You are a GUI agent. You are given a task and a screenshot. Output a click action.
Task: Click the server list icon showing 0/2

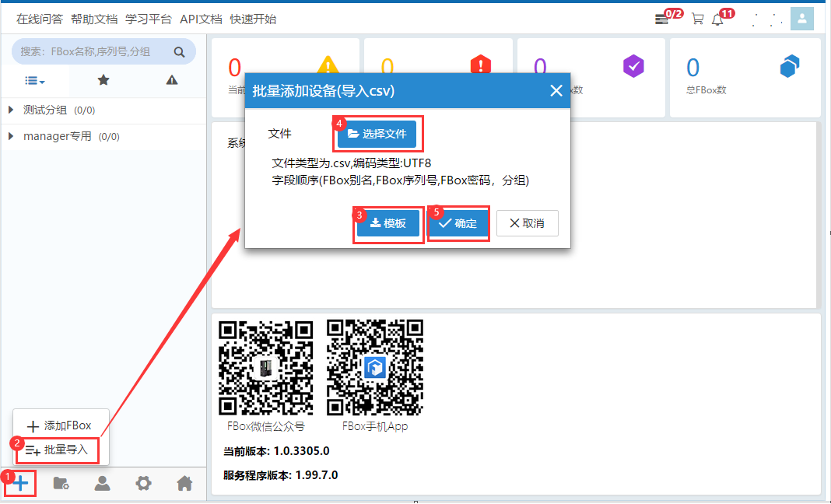[662, 19]
